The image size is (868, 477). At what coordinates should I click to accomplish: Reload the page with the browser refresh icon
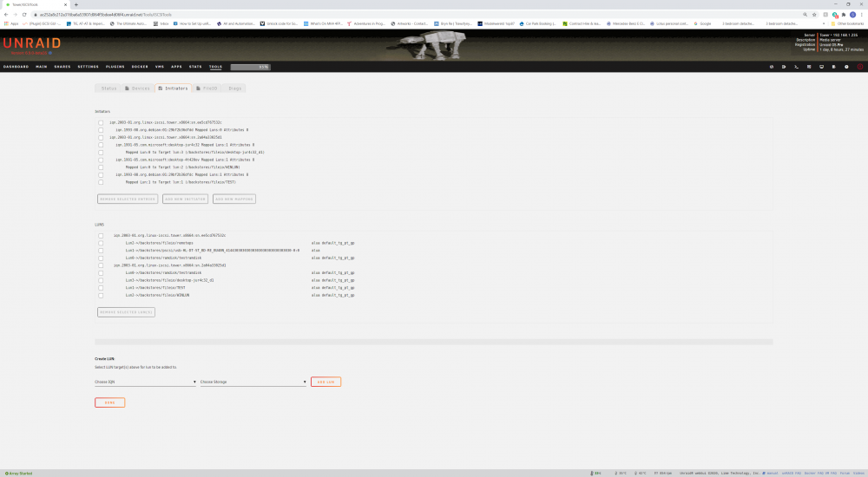pyautogui.click(x=24, y=15)
